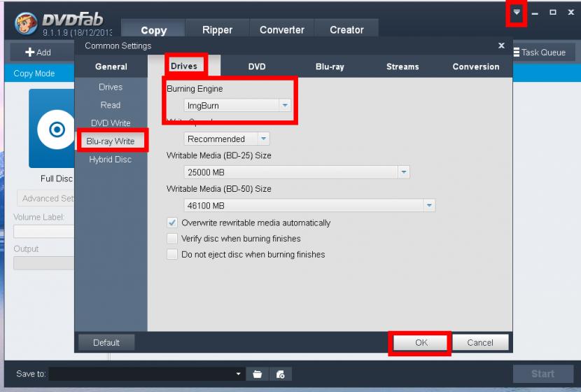Select Drives in the left sidebar
The width and height of the screenshot is (581, 392).
tap(111, 87)
